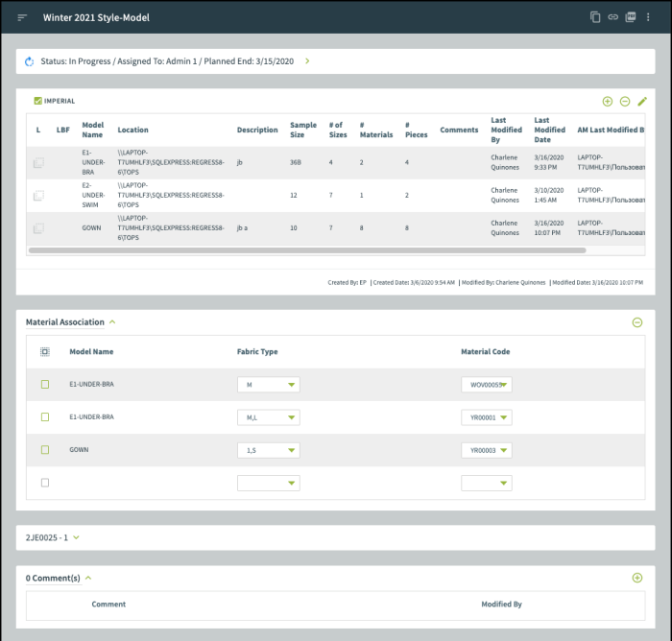Screen dimensions: 672x641
Task: Remove model row with minus icon
Action: click(624, 101)
